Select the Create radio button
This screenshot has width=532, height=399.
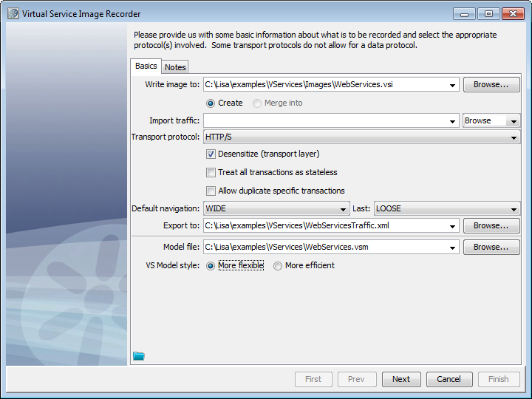click(211, 103)
